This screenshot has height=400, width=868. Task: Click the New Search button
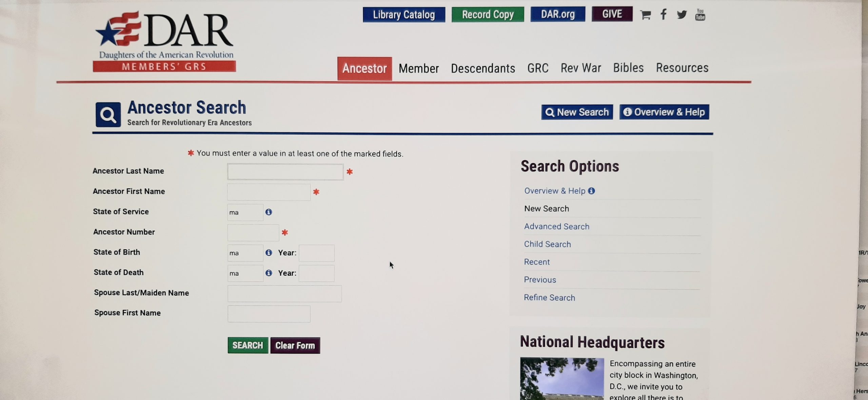(x=577, y=112)
